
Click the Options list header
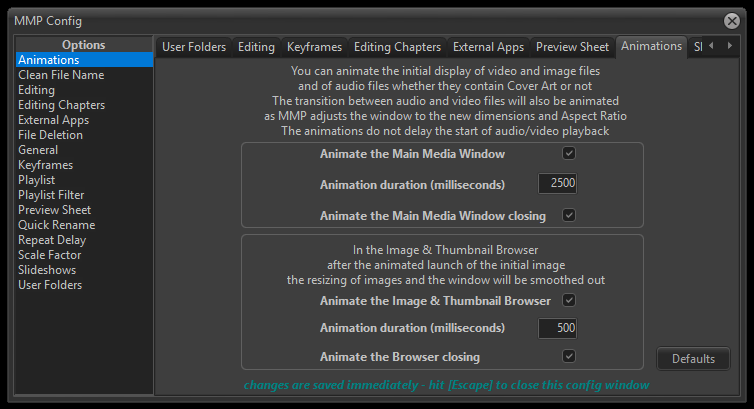tap(84, 45)
